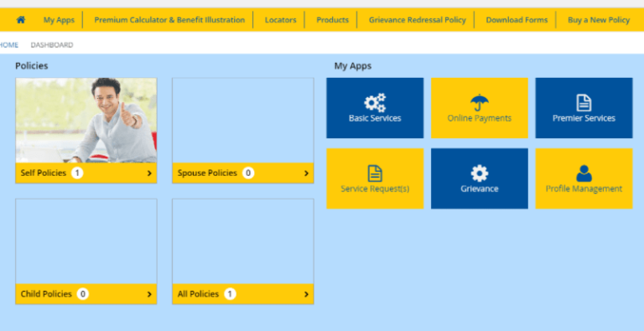
Task: Open Grievance Redressal Policy menu item
Action: point(418,20)
